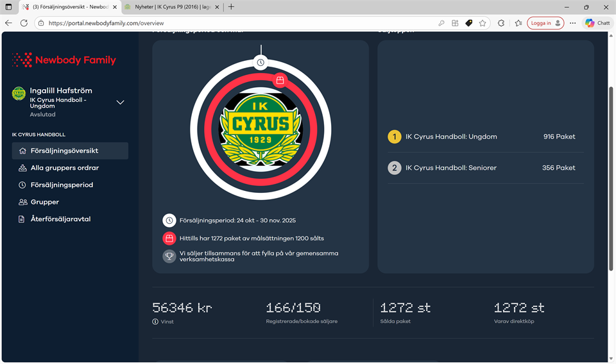Open the Copilot Chatt button

[597, 23]
